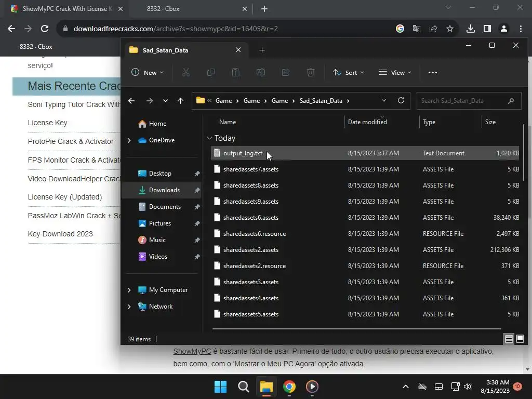532x399 pixels.
Task: Click the ShowMyPC link in webpage
Action: click(192, 352)
